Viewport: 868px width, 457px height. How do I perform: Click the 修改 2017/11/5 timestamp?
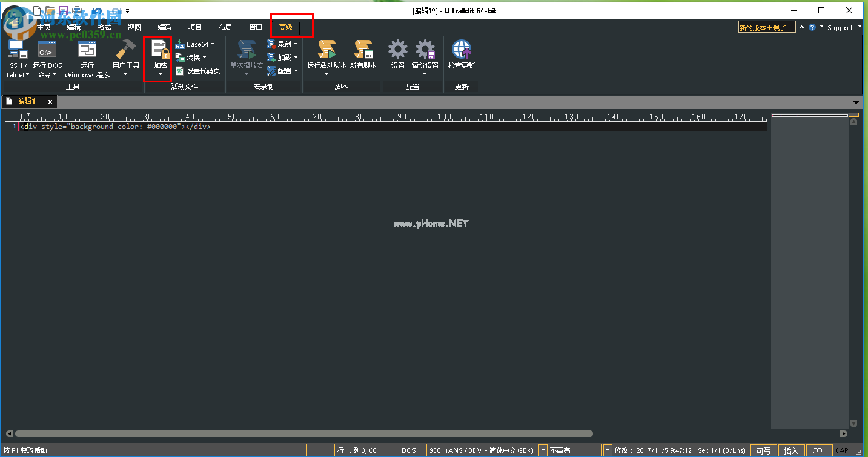click(x=653, y=450)
